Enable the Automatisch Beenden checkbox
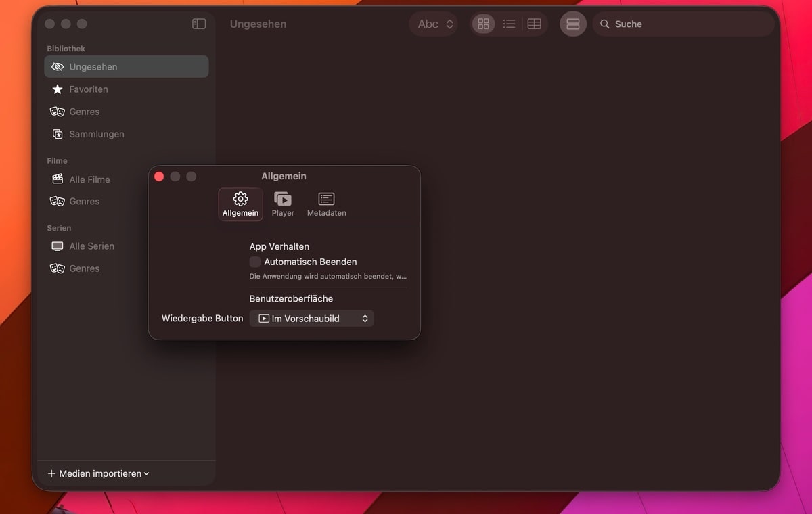Image resolution: width=812 pixels, height=514 pixels. (255, 262)
